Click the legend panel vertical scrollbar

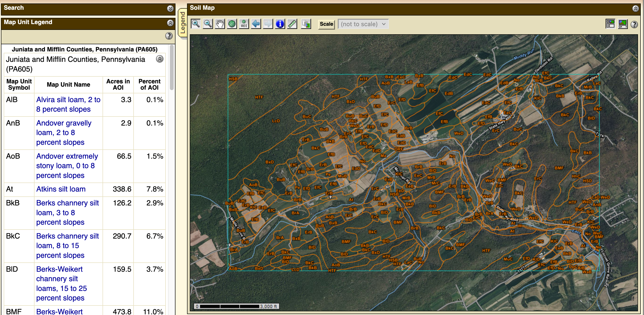[x=172, y=68]
